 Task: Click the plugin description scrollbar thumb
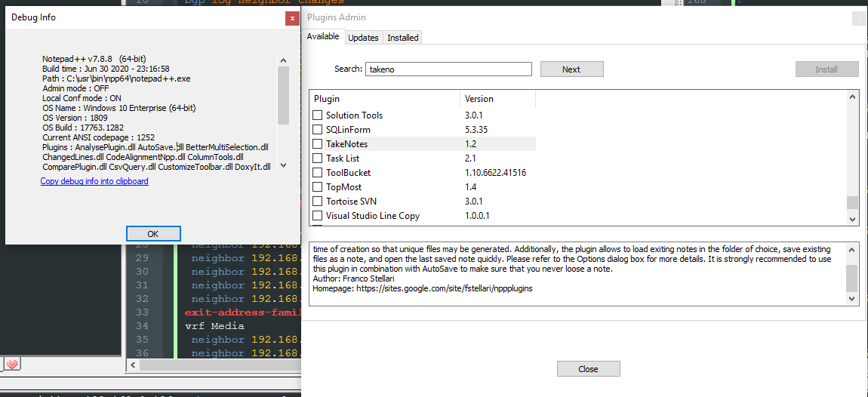coord(852,279)
